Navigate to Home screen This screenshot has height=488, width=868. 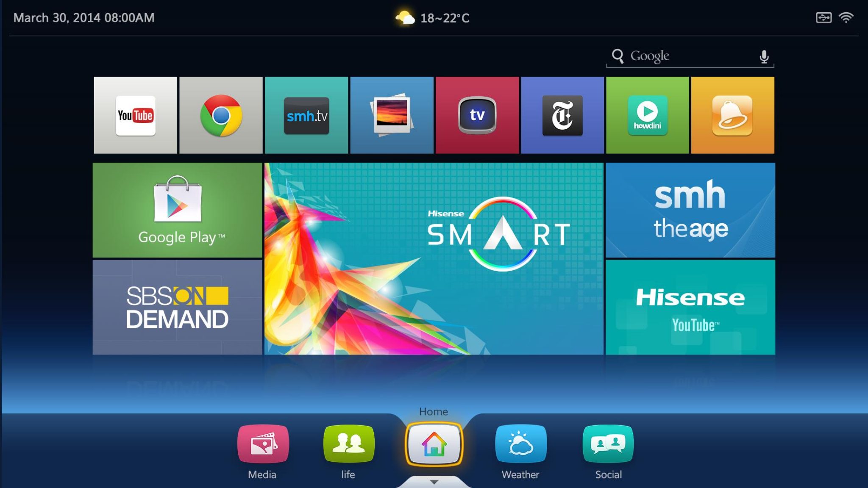pyautogui.click(x=434, y=445)
